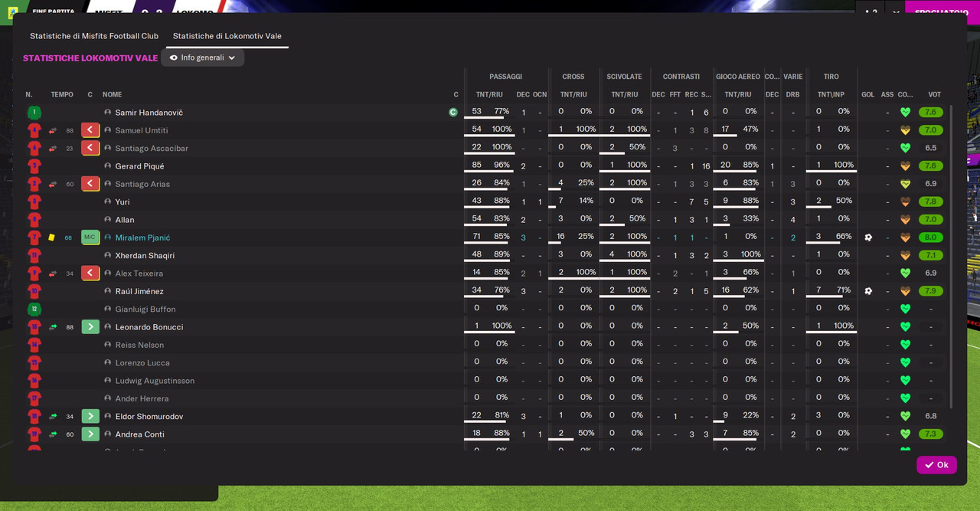Confirm with the Ok button
Image resolution: width=980 pixels, height=511 pixels.
point(936,465)
